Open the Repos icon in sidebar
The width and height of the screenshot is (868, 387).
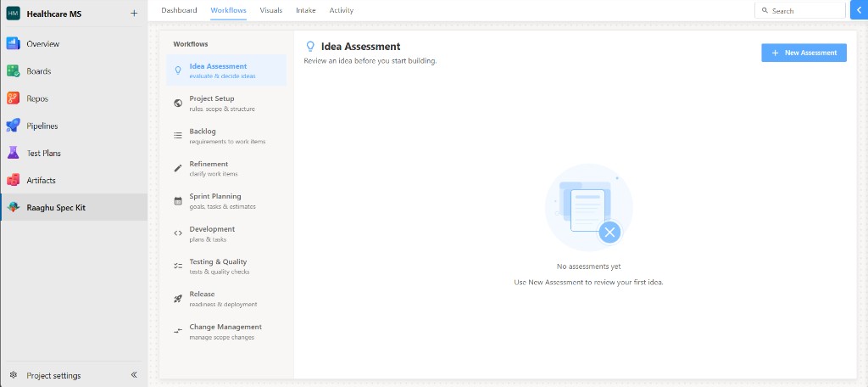14,98
